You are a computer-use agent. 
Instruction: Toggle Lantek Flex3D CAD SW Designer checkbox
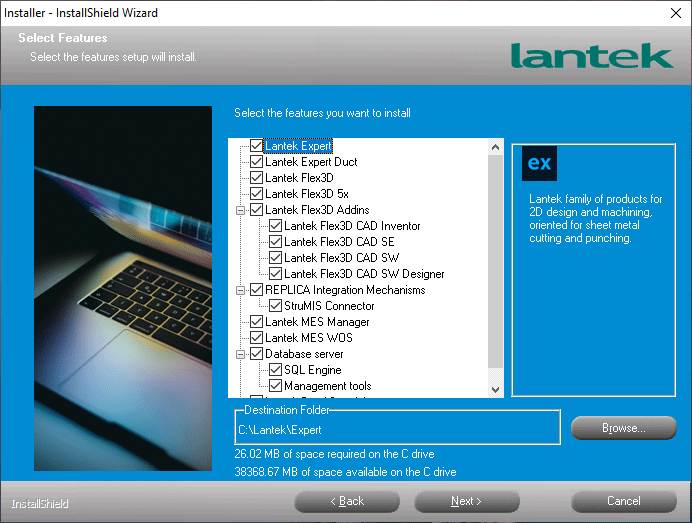point(275,274)
